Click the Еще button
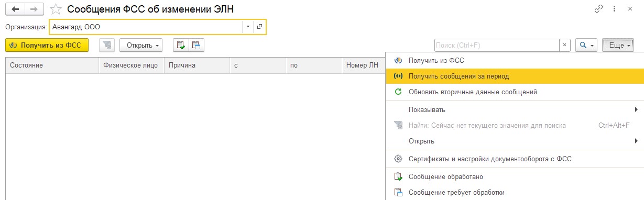644x200 pixels. coord(618,45)
